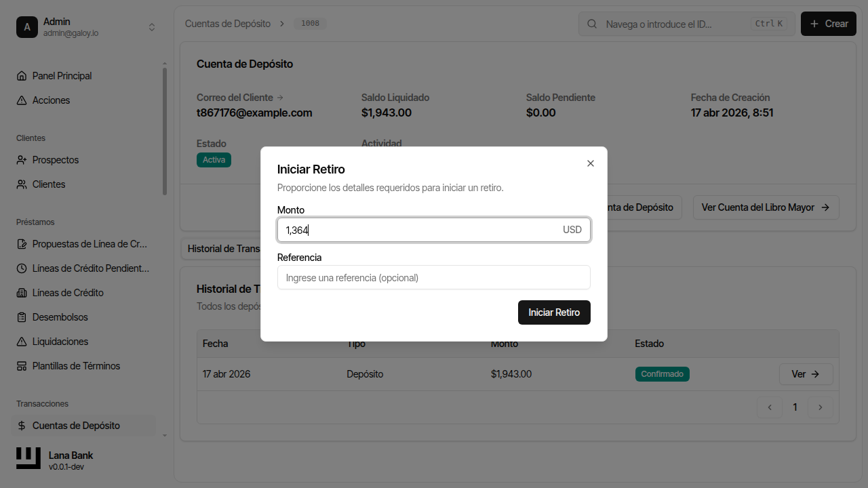Go to next page in pagination

click(x=821, y=407)
